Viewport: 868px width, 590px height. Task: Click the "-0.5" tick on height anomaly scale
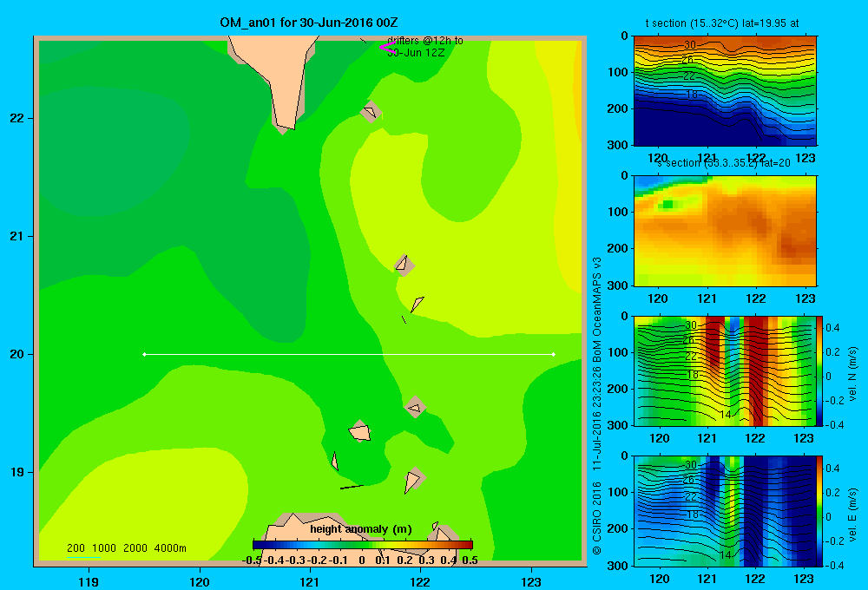252,560
